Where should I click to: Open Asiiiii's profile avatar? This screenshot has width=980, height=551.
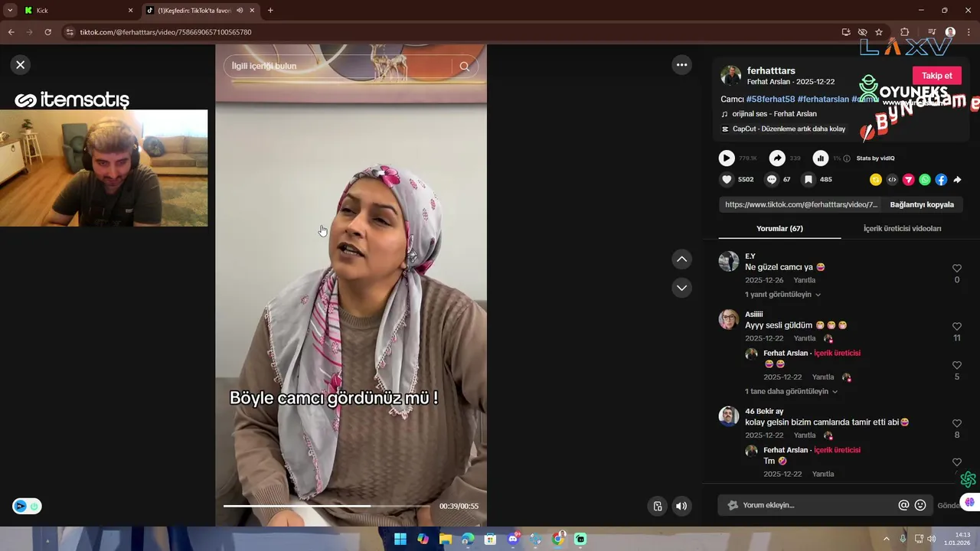pyautogui.click(x=729, y=319)
